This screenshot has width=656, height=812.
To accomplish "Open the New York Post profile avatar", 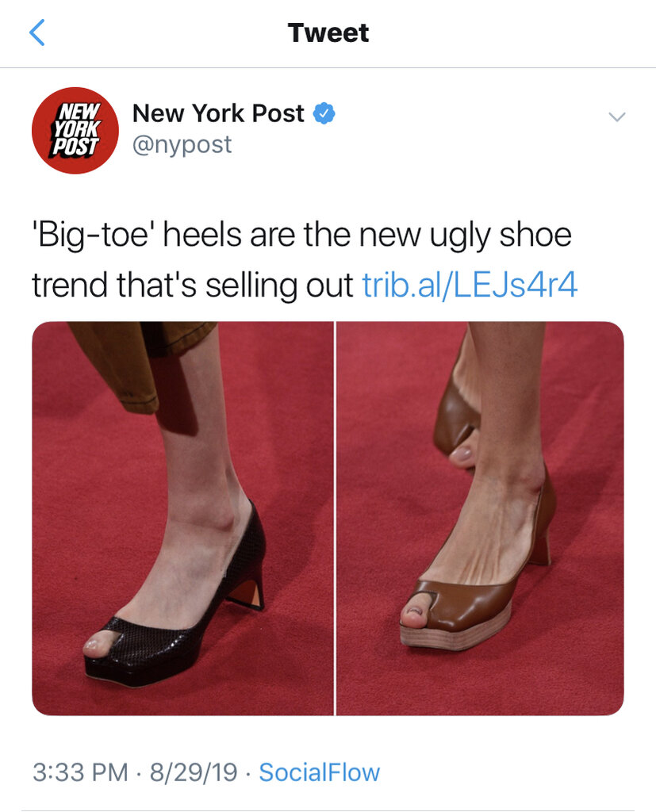I will [x=75, y=131].
